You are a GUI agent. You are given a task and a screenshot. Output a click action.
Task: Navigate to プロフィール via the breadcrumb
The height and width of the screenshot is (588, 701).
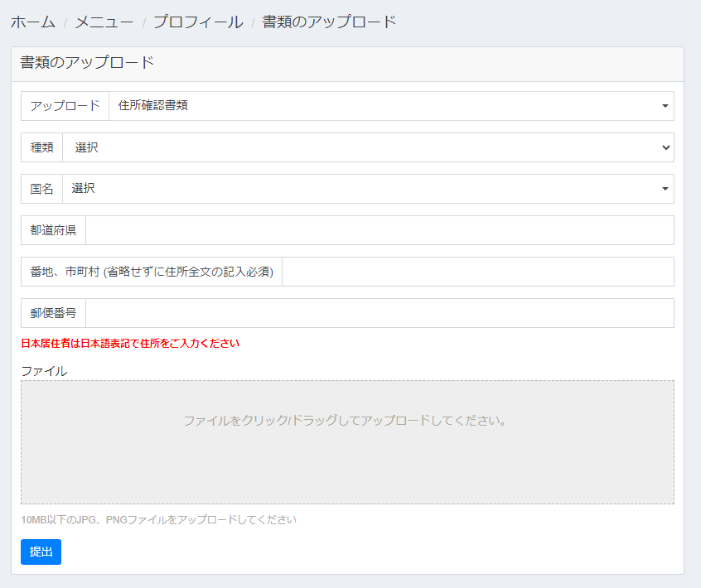(198, 22)
